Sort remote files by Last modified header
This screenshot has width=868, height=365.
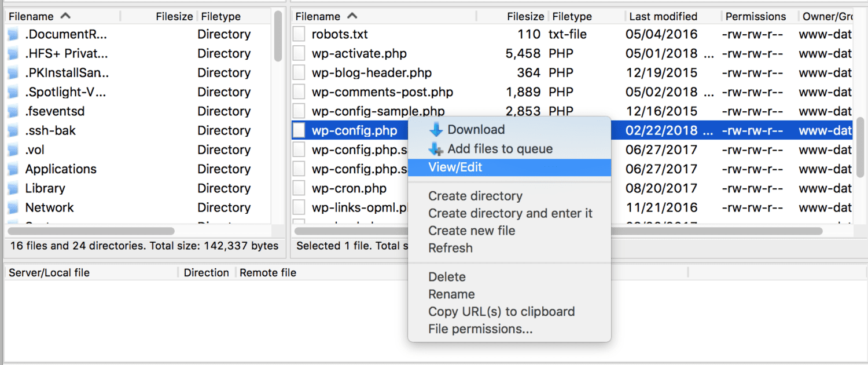coord(663,16)
